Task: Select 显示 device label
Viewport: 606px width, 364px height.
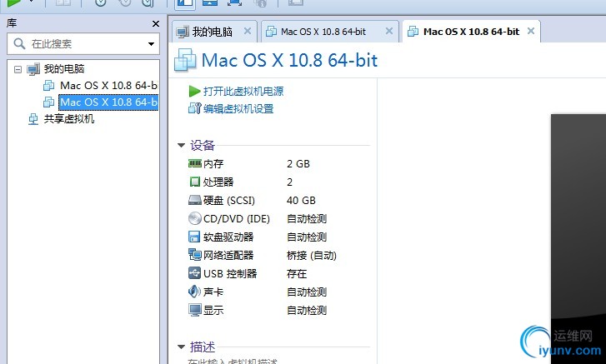Action: click(213, 311)
